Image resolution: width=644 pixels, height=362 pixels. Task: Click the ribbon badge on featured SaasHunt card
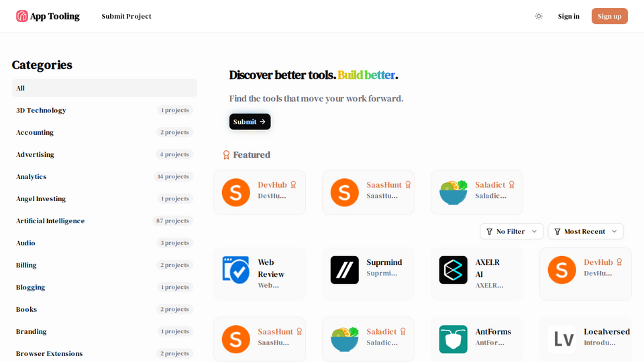408,185
